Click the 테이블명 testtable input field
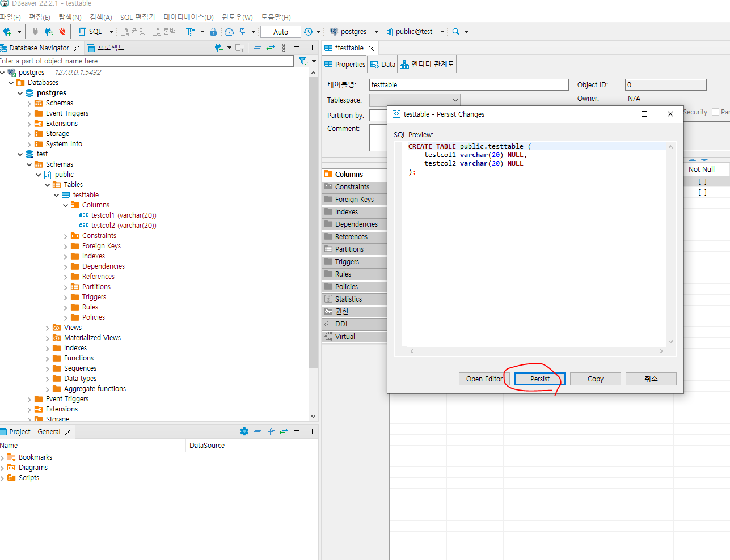730x560 pixels. coord(469,84)
